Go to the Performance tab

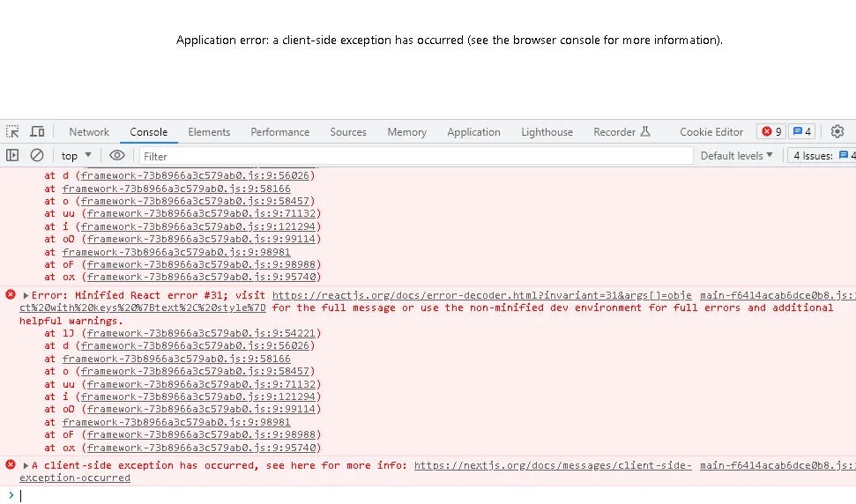280,132
